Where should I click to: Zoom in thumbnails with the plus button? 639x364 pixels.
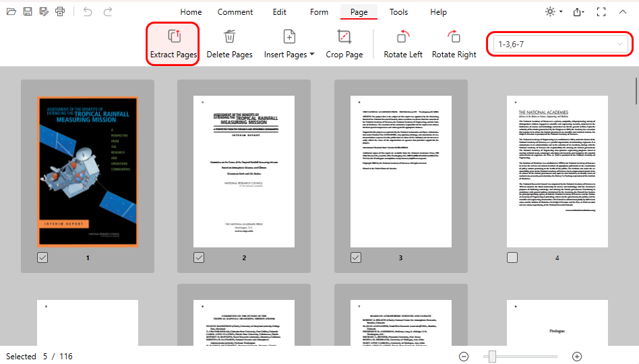[x=576, y=357]
